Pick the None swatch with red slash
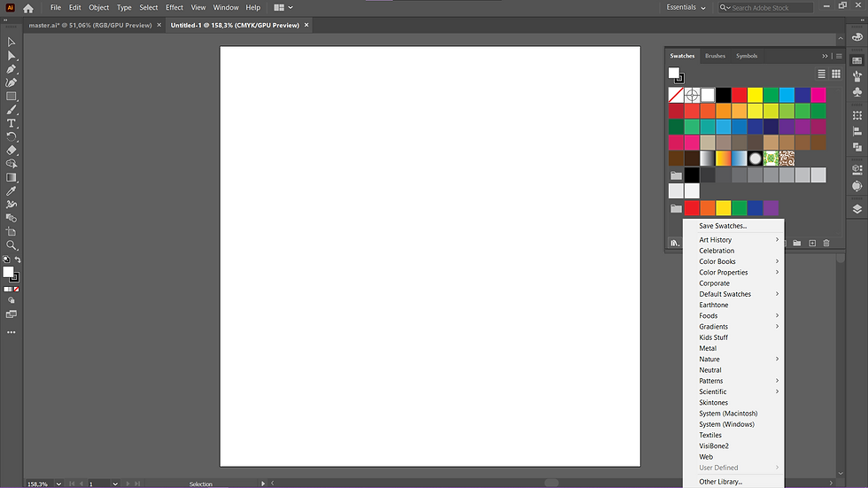 [x=676, y=95]
